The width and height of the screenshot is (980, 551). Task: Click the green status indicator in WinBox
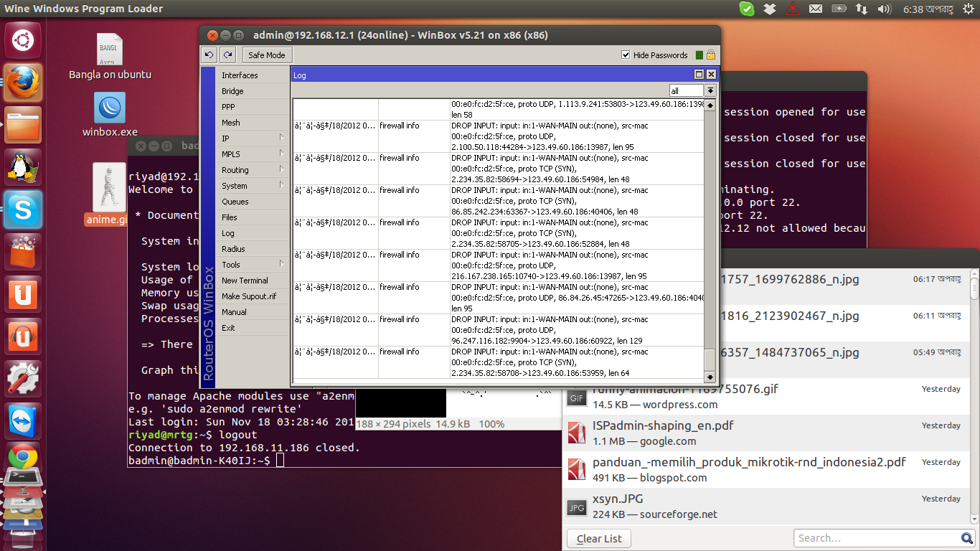[699, 55]
